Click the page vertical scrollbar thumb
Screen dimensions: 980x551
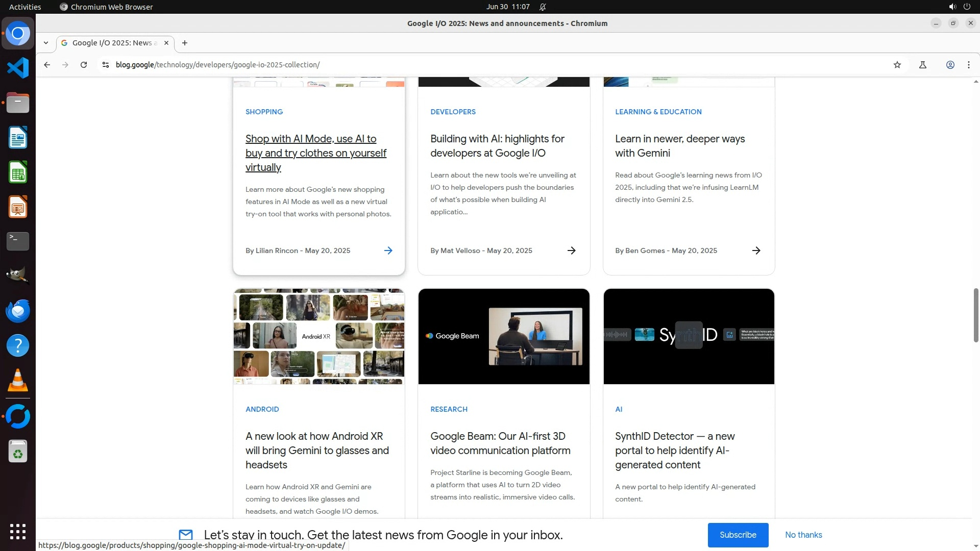pyautogui.click(x=975, y=315)
